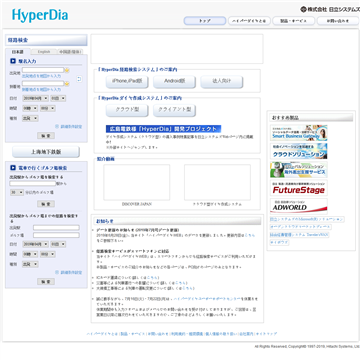Viewport: 360px width, 360px height.
Task: Click the Hitachi Systems company logo
Action: (330, 10)
